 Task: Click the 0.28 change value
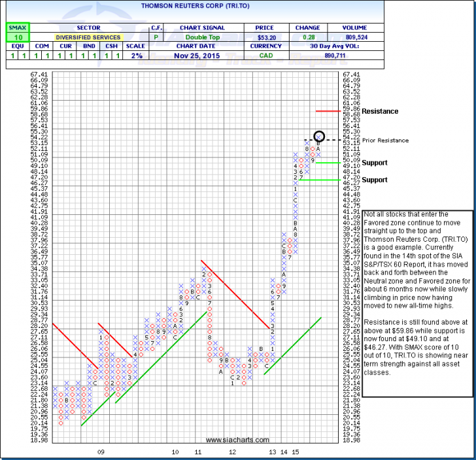pyautogui.click(x=309, y=38)
